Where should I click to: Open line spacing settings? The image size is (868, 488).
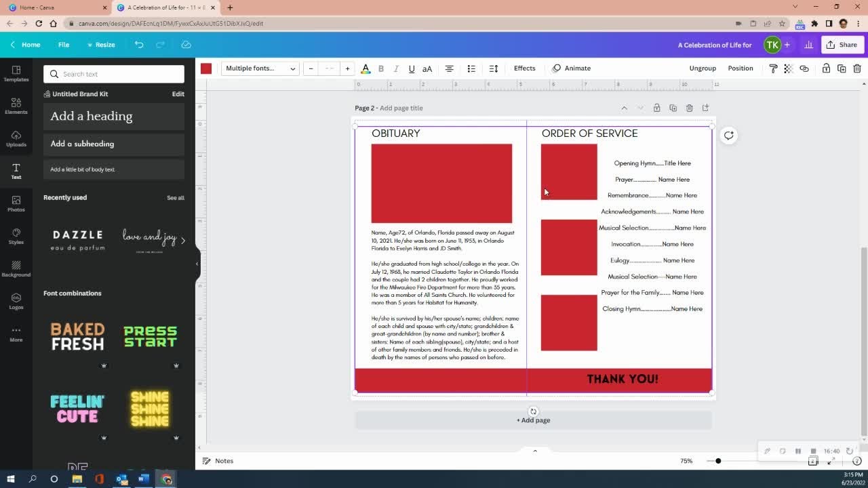494,68
